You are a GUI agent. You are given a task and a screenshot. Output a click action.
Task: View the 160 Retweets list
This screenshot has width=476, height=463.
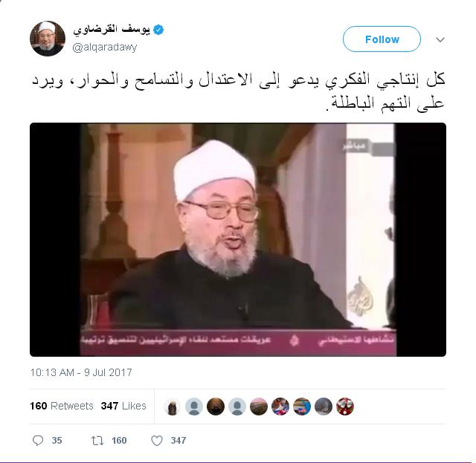(62, 406)
